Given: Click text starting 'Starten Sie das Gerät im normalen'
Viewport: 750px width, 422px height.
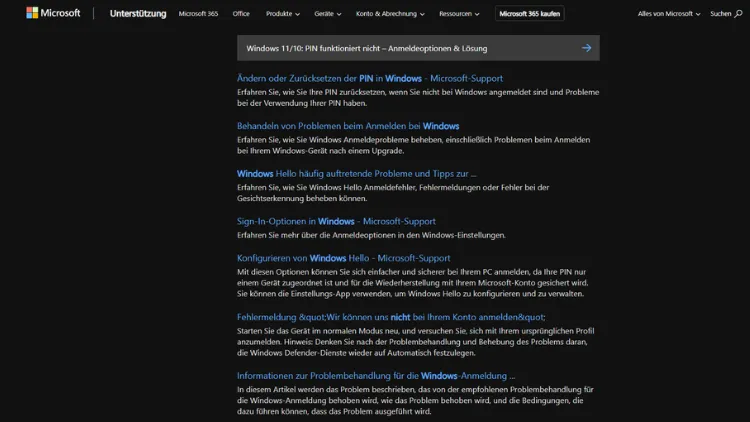Looking at the screenshot, I should [x=415, y=342].
